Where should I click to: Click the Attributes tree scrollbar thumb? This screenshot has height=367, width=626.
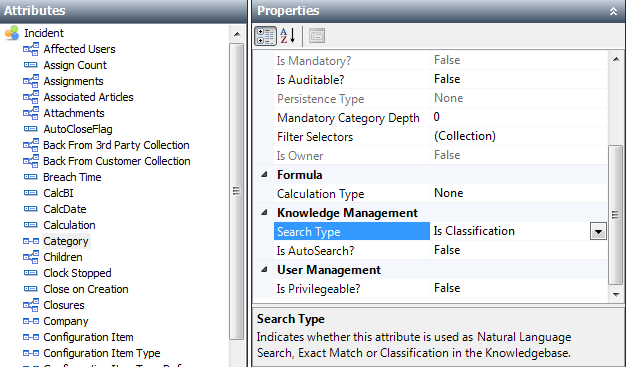tap(236, 191)
